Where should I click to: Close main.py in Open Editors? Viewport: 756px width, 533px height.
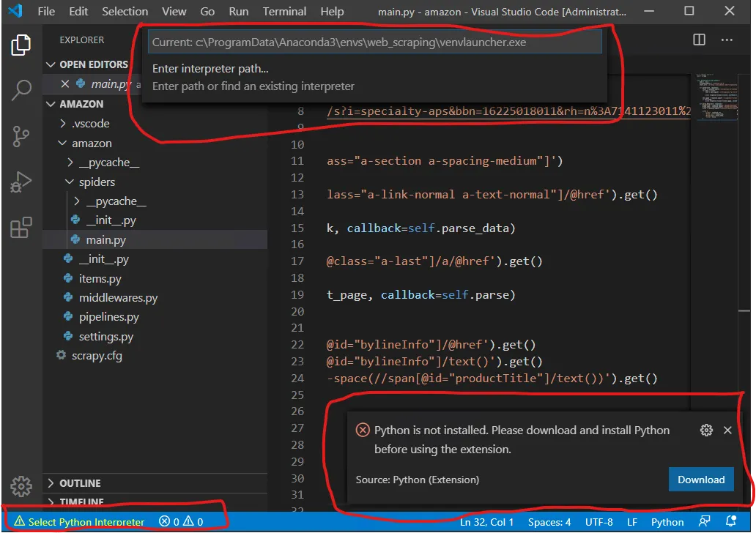[x=65, y=84]
